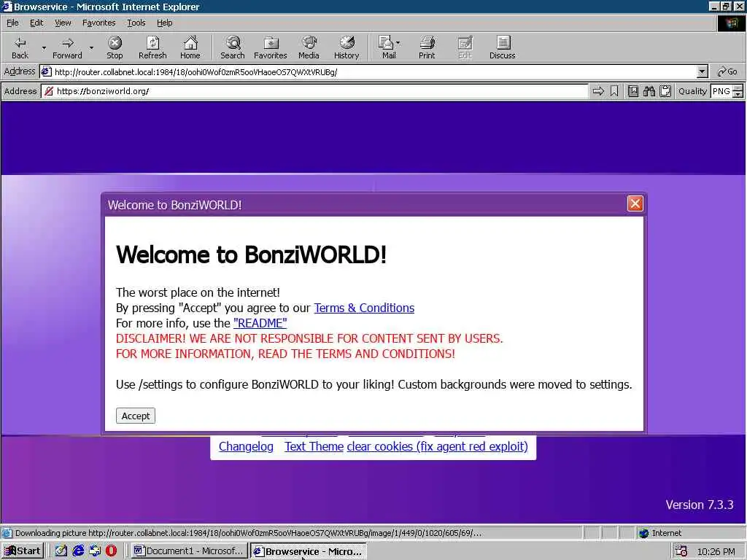Image resolution: width=747 pixels, height=560 pixels.
Task: Click the Forward arrow toolbar button
Action: coord(67,47)
